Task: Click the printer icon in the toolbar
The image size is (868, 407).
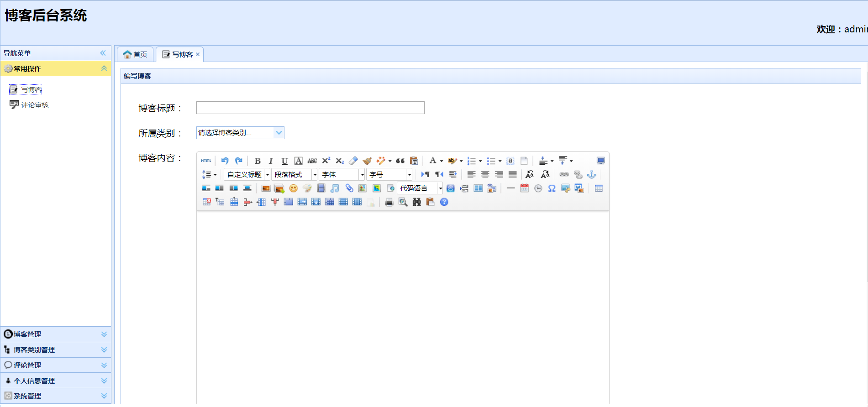Action: point(389,202)
